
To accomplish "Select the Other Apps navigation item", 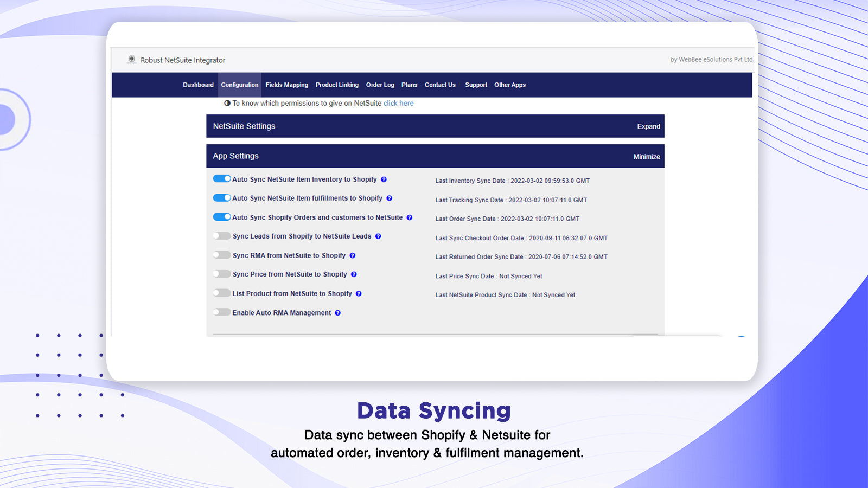I will click(x=510, y=85).
